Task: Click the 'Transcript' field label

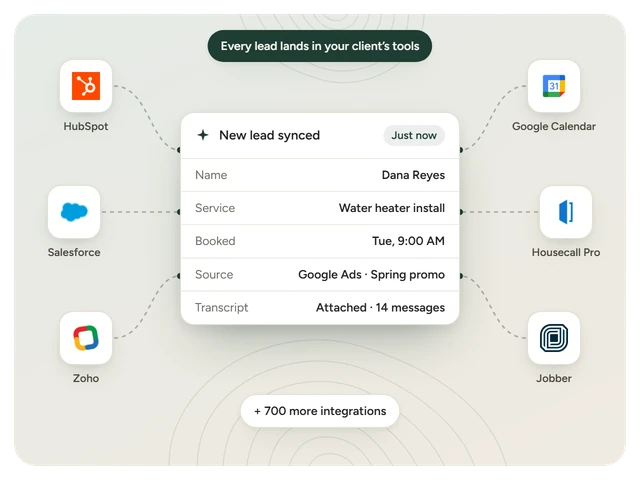Action: pyautogui.click(x=222, y=308)
